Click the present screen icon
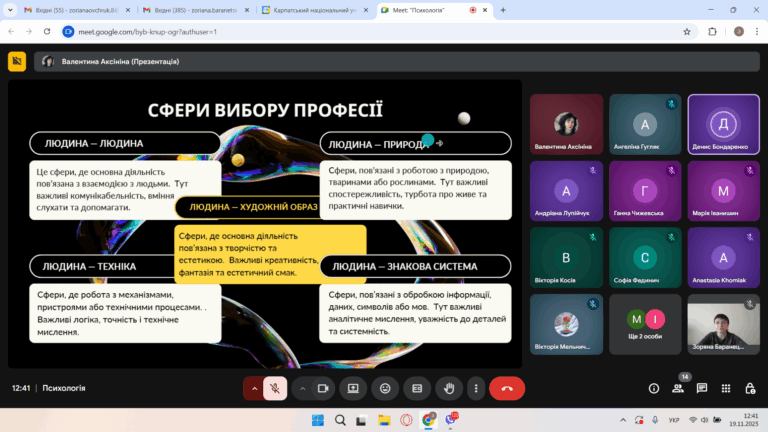This screenshot has width=768, height=432. [x=353, y=388]
